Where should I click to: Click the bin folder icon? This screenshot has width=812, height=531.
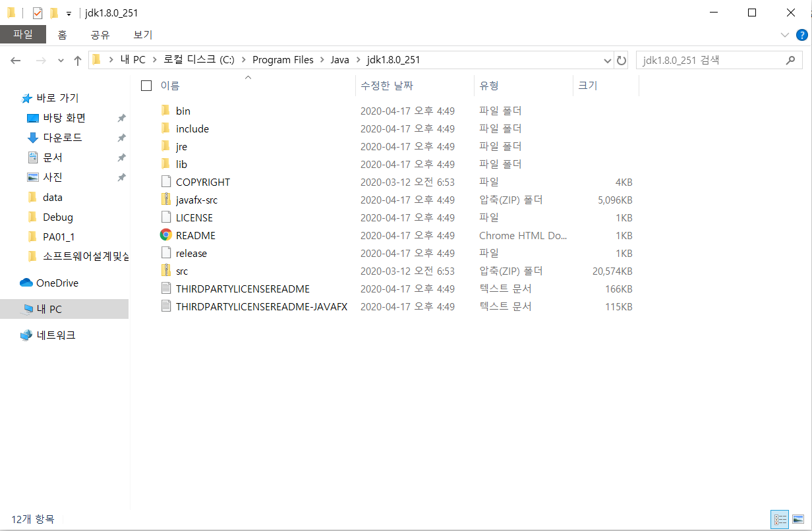165,111
